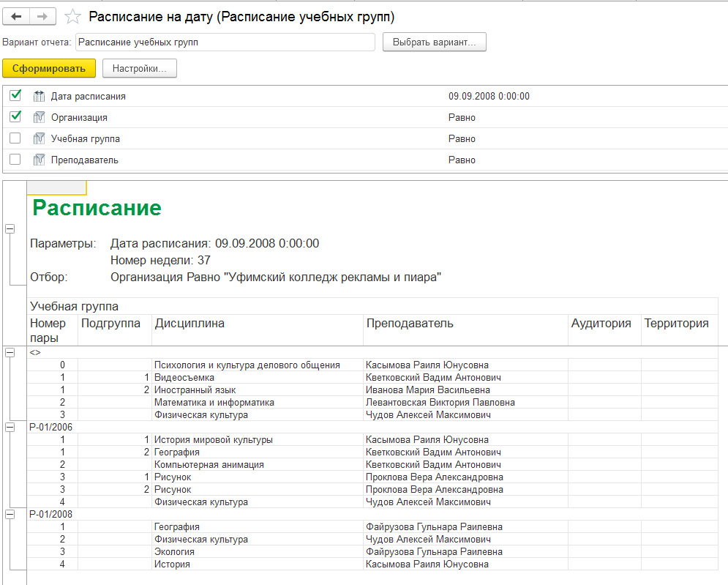Screen dimensions: 728x585
Task: Click the forward arrow navigation icon
Action: click(42, 17)
